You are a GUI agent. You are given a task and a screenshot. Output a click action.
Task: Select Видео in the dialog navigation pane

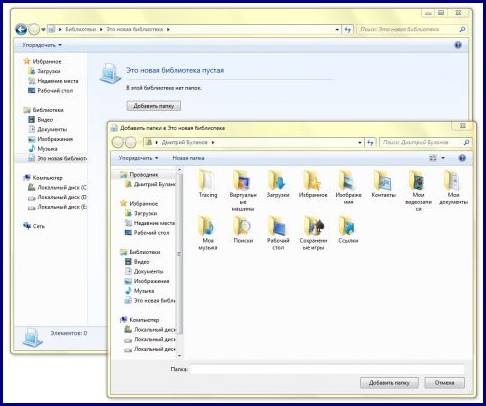pos(137,262)
